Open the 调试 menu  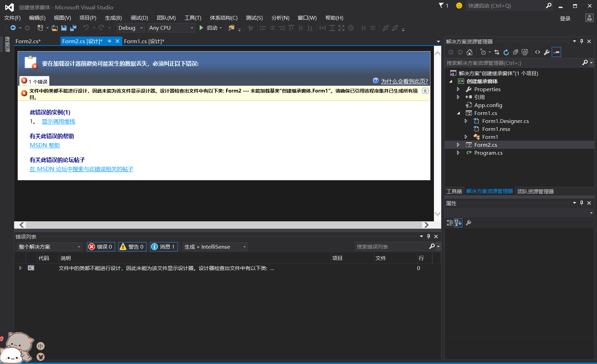click(139, 18)
